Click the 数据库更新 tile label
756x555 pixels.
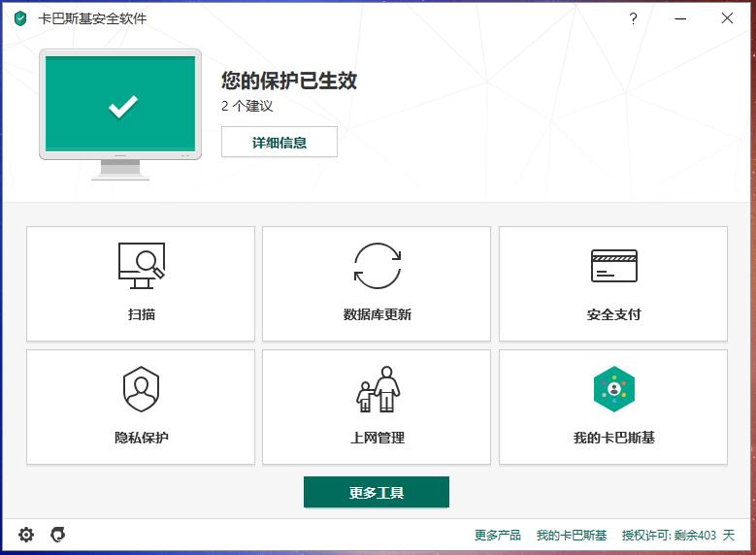click(x=378, y=314)
